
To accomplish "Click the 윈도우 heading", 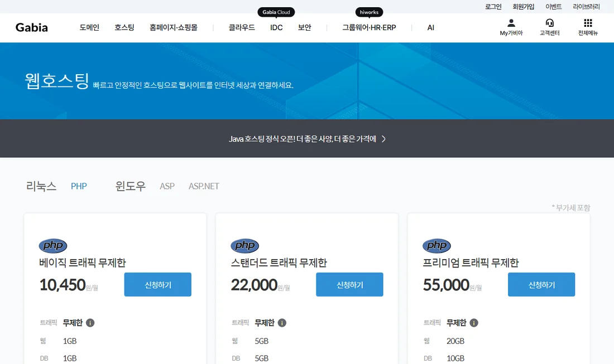I will (131, 186).
